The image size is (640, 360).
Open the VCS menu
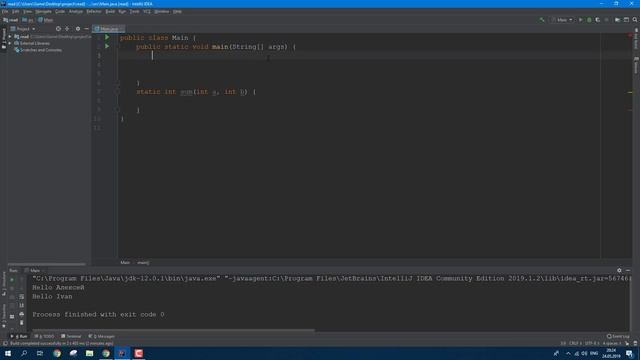pos(147,11)
